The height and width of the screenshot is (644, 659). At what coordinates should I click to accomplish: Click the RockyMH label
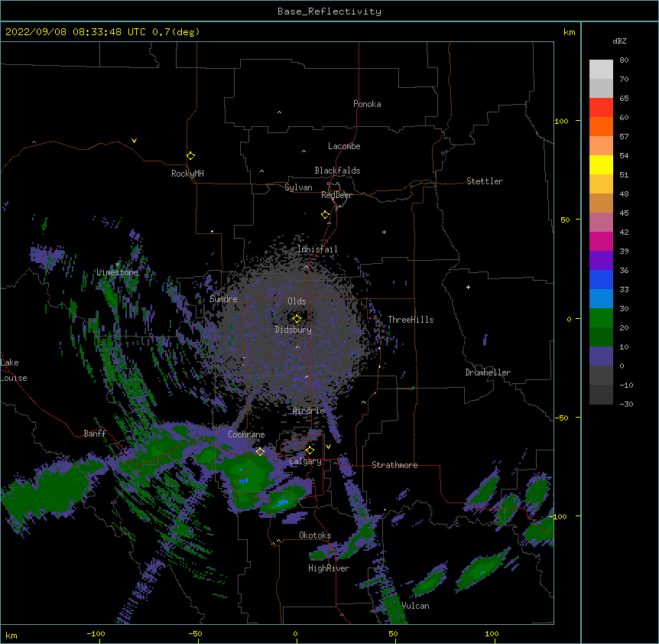point(187,174)
